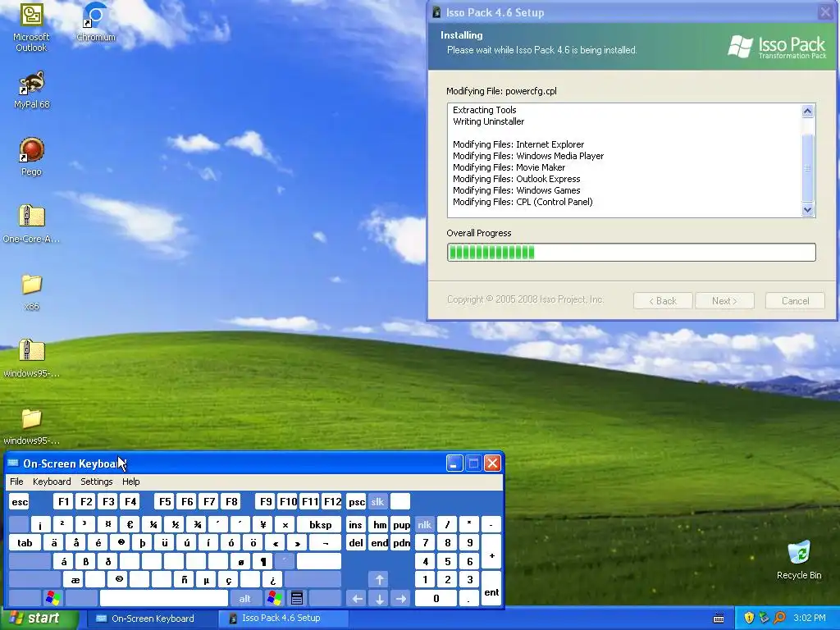
Task: Open the Keyboard menu
Action: 52,482
